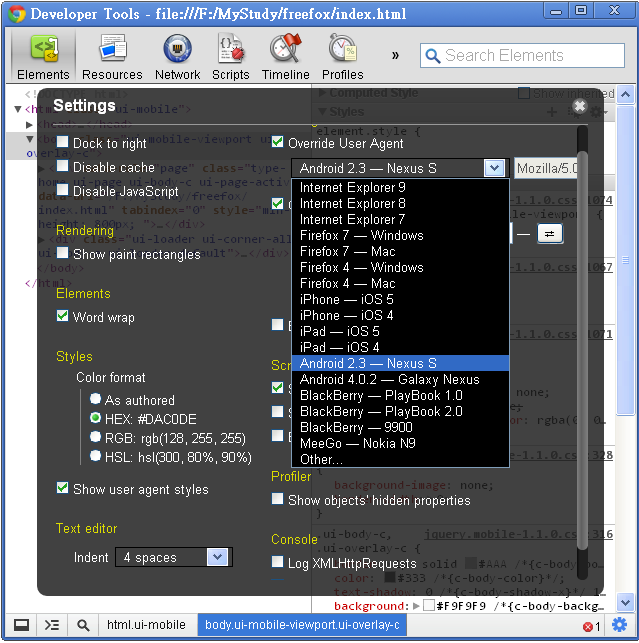Image resolution: width=639 pixels, height=643 pixels.
Task: Select HSL color format radio
Action: click(95, 456)
